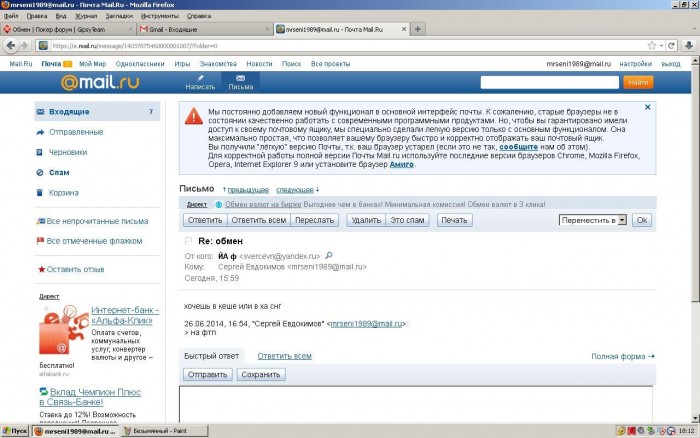The height and width of the screenshot is (438, 700).
Task: Click the mrseni1989@mail.ru link in quoted text
Action: (366, 324)
